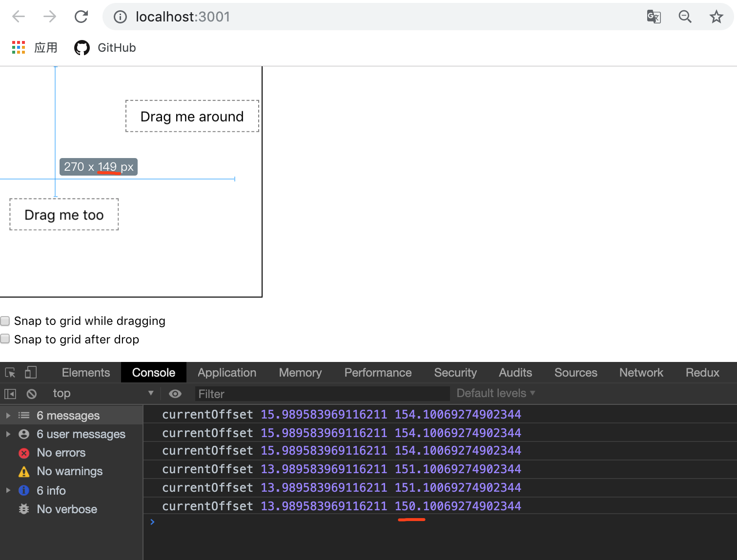This screenshot has width=737, height=560.
Task: Toggle the device toolbar icon
Action: pos(30,372)
